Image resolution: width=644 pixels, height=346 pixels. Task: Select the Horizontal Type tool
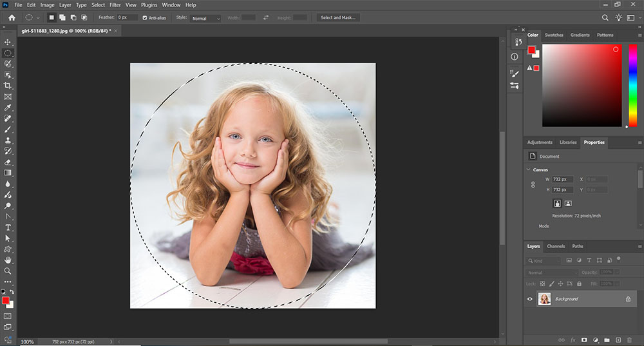pyautogui.click(x=8, y=227)
